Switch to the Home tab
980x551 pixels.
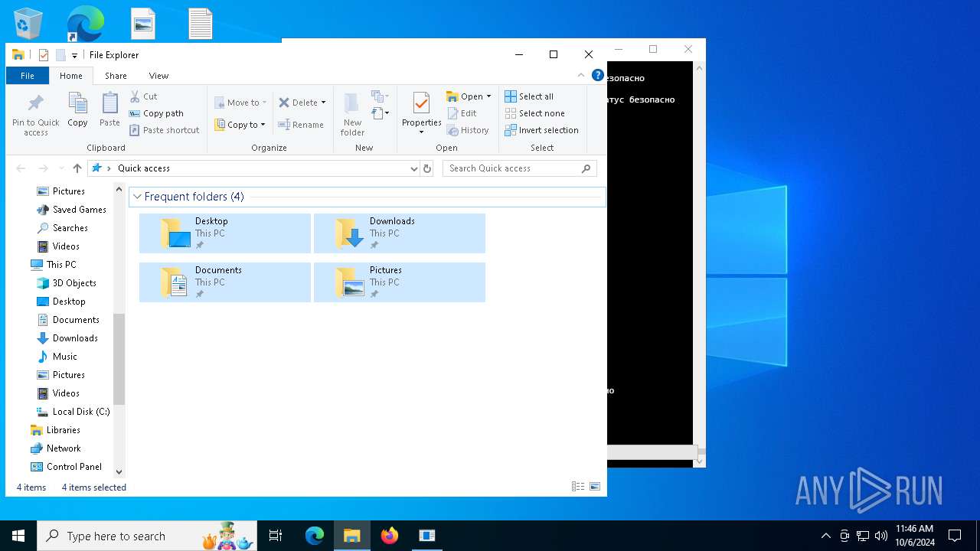(x=71, y=76)
